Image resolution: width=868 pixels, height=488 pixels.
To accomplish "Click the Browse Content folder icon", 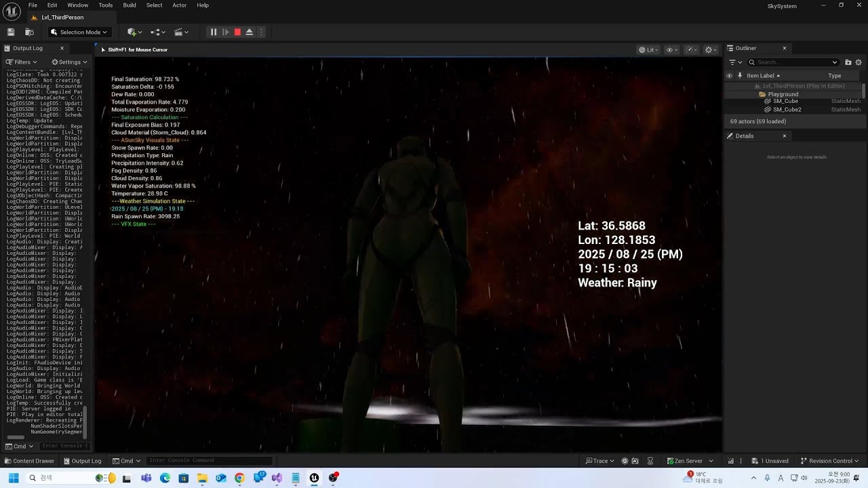I will tap(29, 32).
